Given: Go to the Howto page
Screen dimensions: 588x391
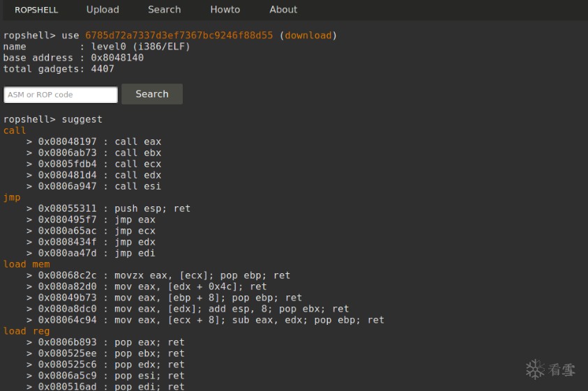Looking at the screenshot, I should [225, 10].
